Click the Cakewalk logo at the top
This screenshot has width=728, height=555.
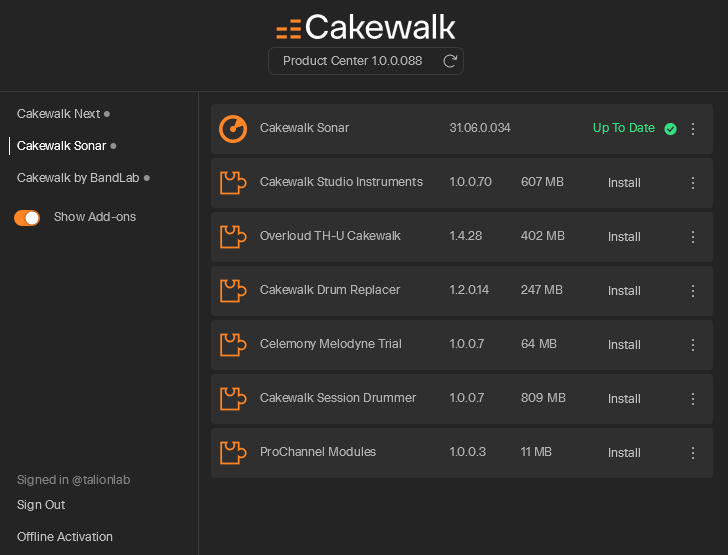[366, 27]
